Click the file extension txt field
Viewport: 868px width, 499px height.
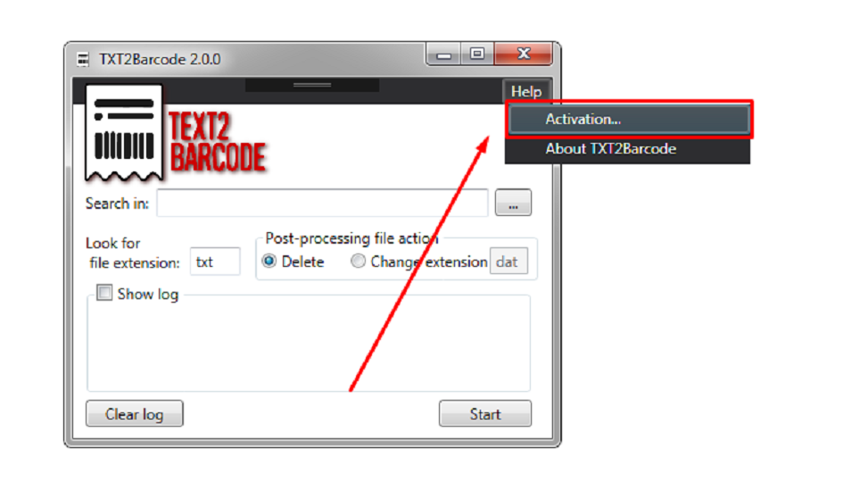click(x=215, y=262)
